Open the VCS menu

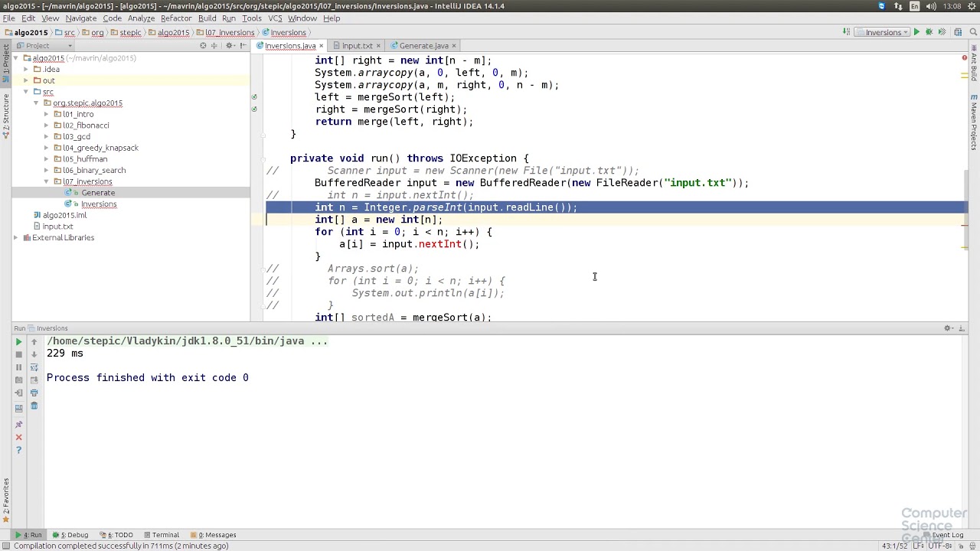[x=275, y=18]
